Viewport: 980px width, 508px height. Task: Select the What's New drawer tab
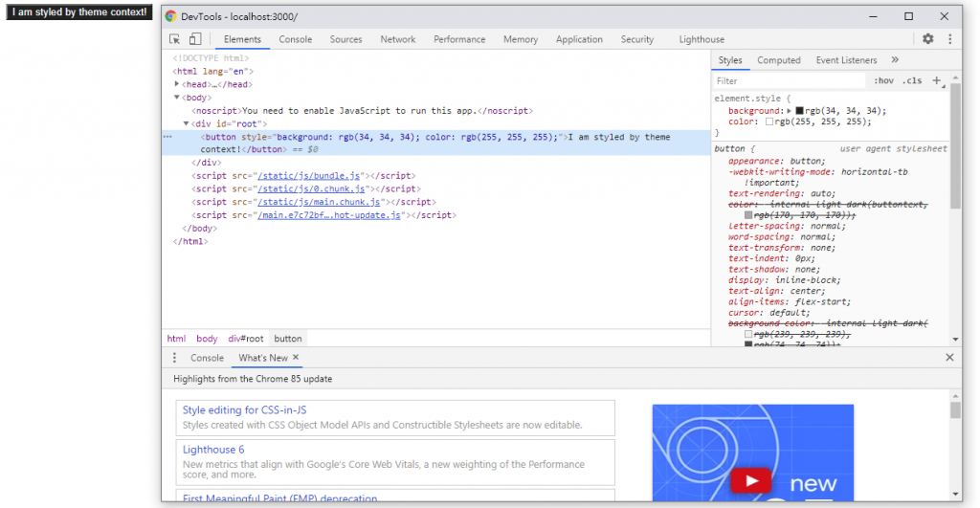click(x=263, y=358)
